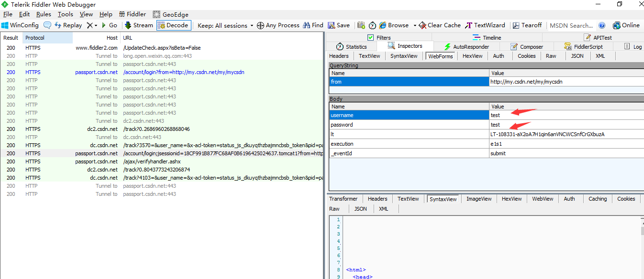Click the camera screenshot icon in toolbar

(361, 25)
